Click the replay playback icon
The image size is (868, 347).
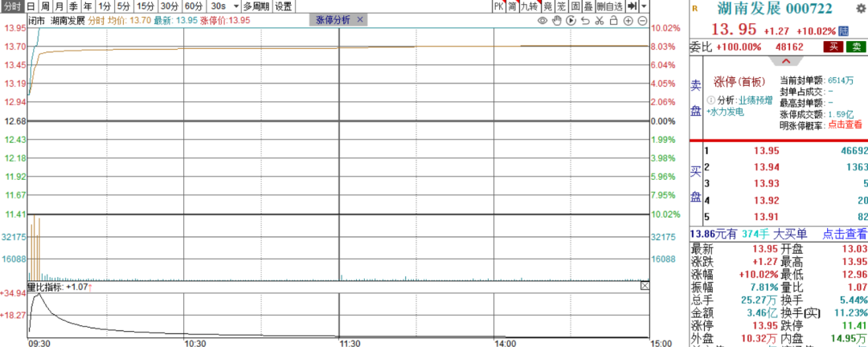click(x=571, y=20)
